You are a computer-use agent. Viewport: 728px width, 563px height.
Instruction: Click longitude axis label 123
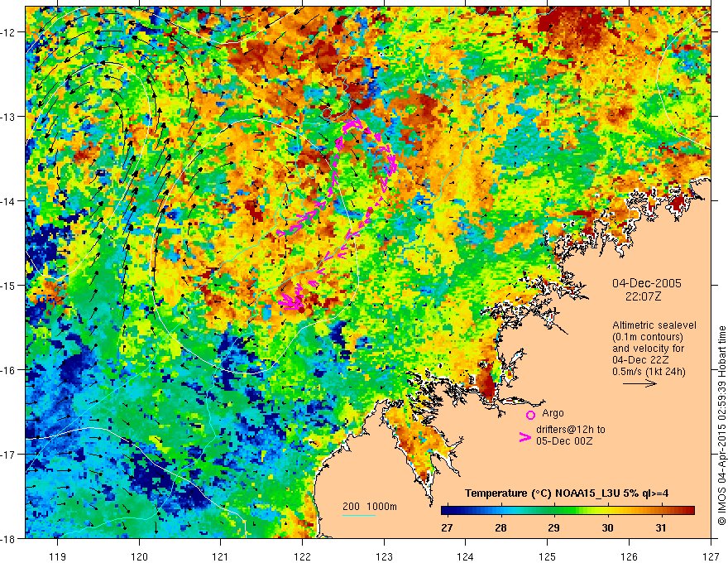coord(384,556)
